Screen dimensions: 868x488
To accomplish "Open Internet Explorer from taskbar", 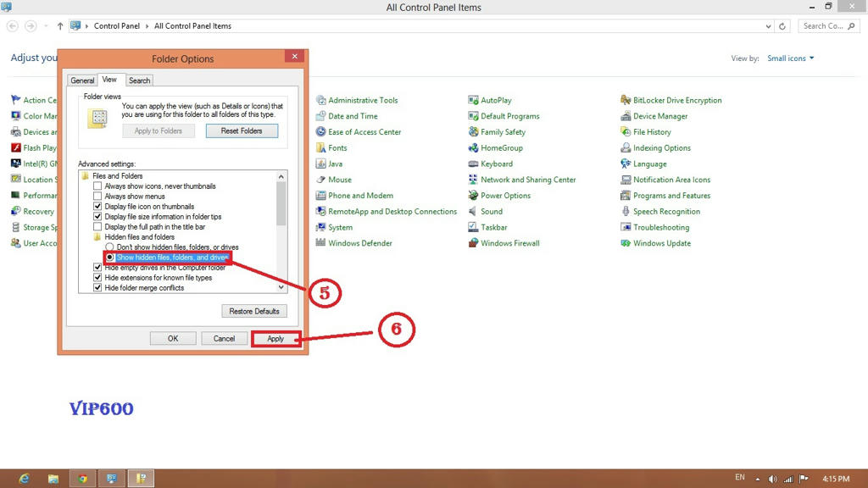I will tap(24, 479).
